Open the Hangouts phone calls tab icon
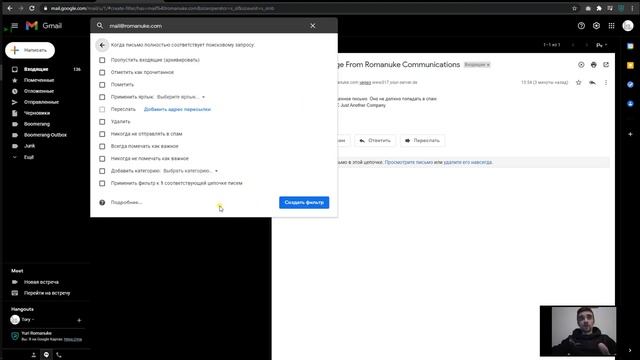 click(x=59, y=355)
